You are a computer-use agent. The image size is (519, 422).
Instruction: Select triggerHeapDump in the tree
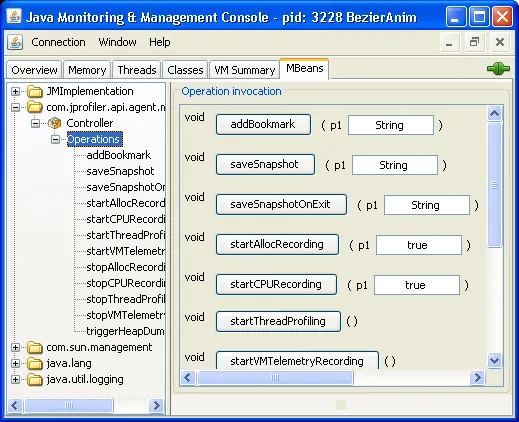(126, 331)
